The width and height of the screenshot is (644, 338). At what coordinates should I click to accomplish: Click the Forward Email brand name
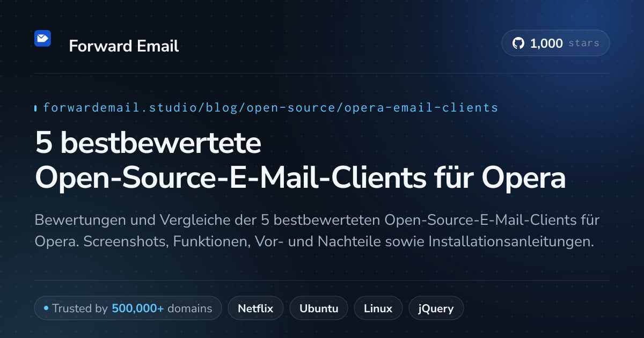[124, 46]
